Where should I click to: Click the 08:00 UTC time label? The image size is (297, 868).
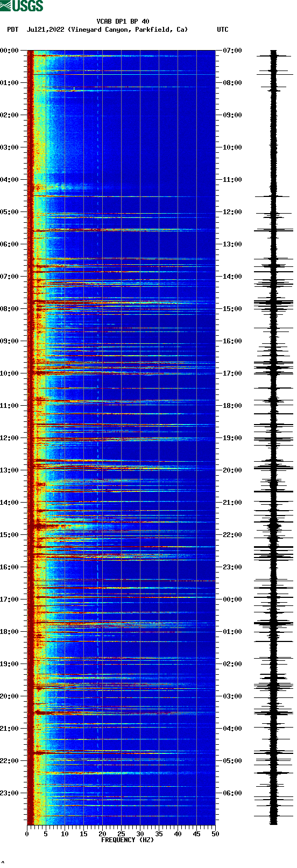[232, 83]
